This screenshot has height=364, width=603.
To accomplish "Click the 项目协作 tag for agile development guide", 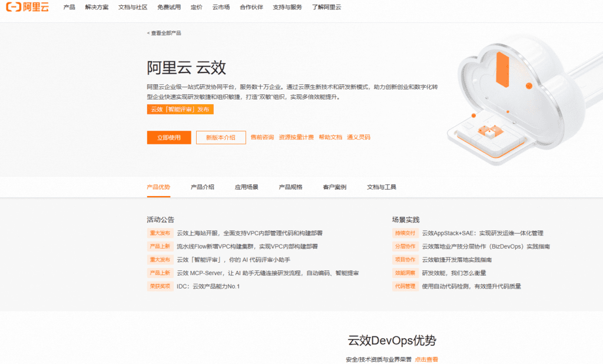I will (x=405, y=260).
